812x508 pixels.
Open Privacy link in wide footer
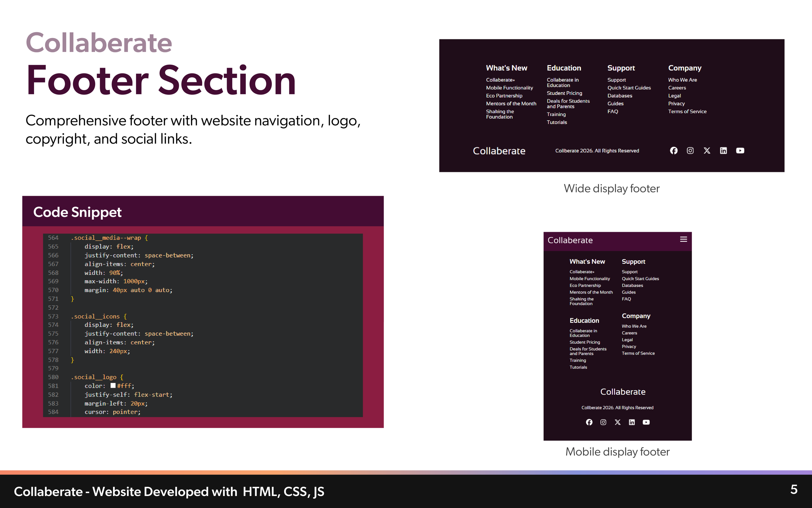[676, 103]
